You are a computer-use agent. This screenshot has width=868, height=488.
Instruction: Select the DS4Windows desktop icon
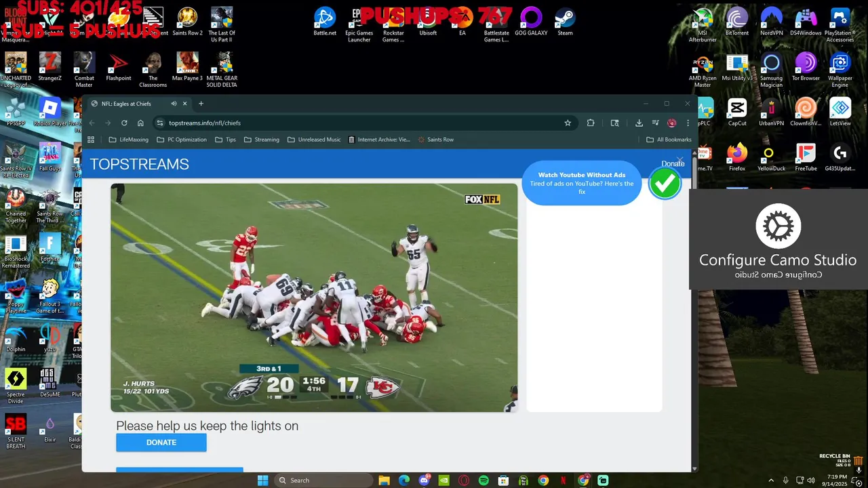(806, 22)
